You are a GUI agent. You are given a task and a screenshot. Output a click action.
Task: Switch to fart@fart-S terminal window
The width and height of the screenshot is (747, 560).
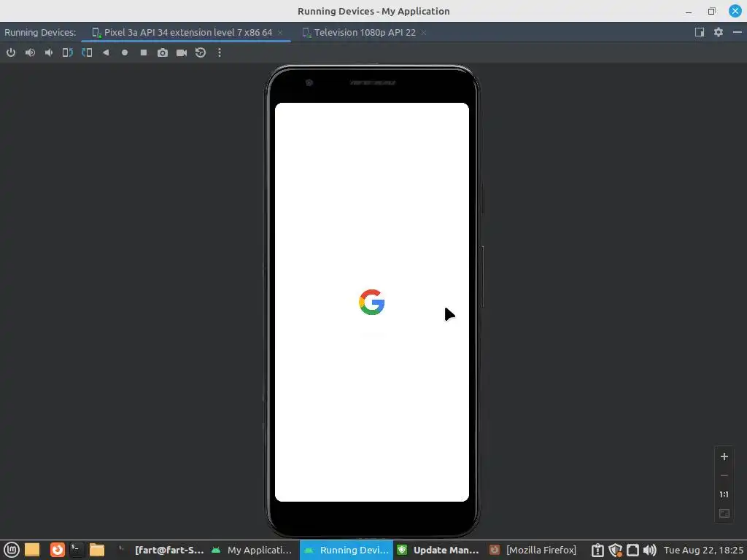point(160,550)
